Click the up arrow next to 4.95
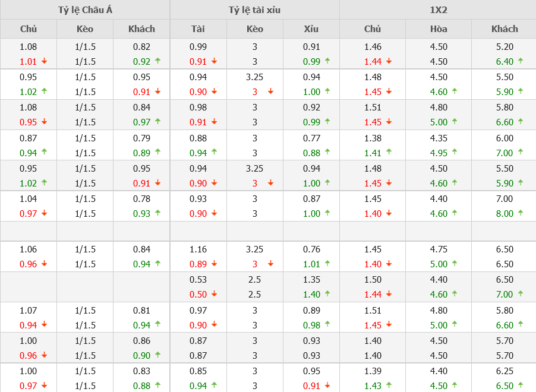536x392 pixels. tap(455, 152)
